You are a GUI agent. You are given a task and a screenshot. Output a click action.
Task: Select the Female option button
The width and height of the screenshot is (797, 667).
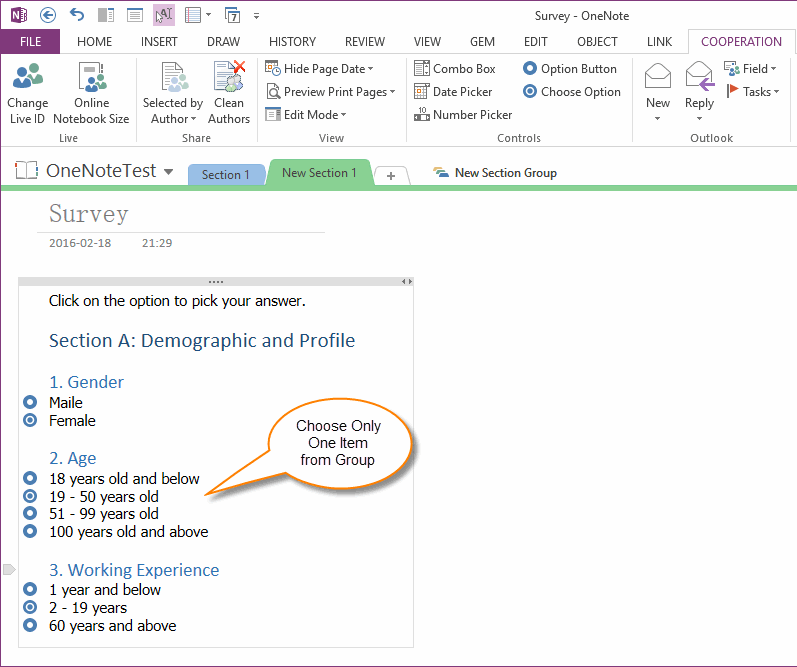pos(30,420)
